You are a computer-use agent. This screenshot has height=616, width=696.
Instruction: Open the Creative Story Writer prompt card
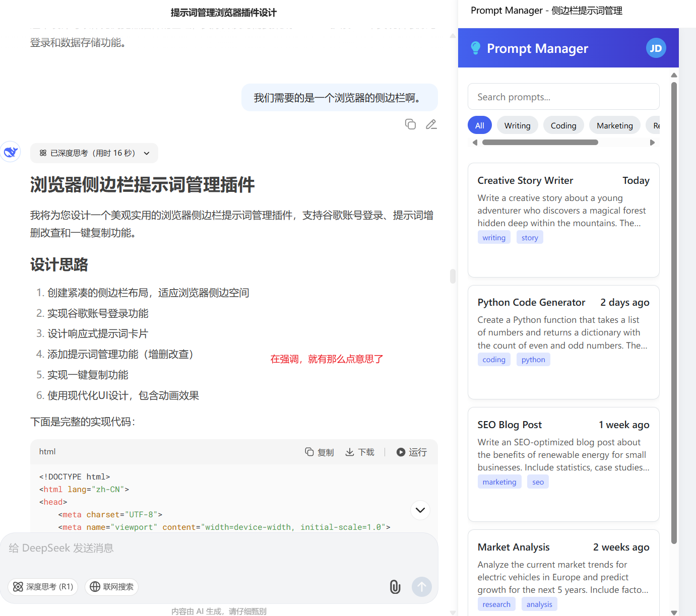click(563, 220)
